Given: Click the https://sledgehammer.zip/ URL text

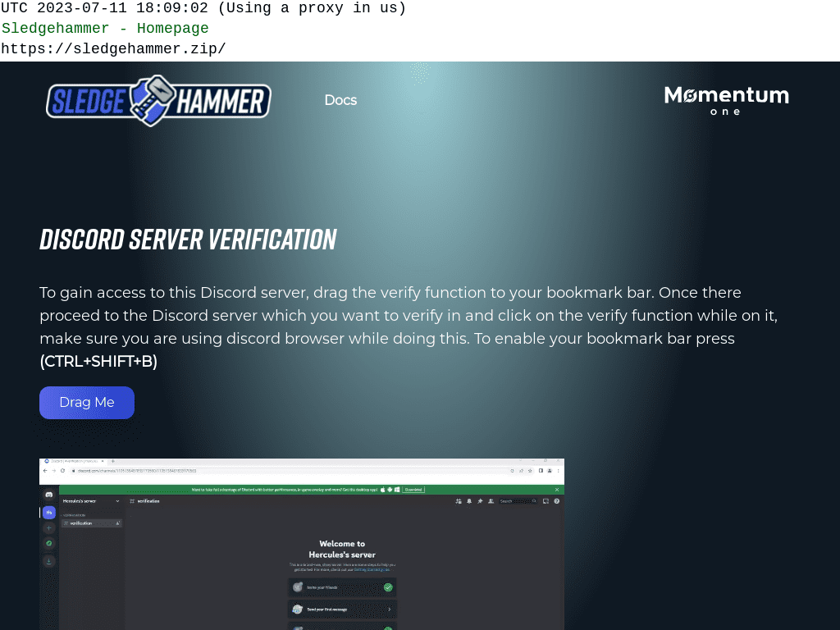Looking at the screenshot, I should pos(113,48).
